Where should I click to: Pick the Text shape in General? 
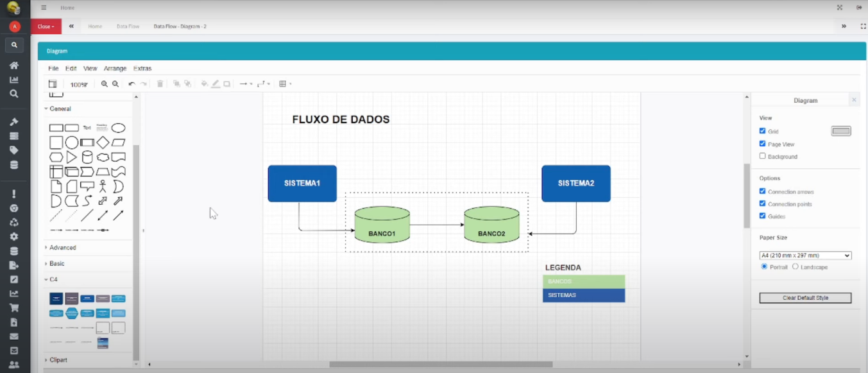87,128
